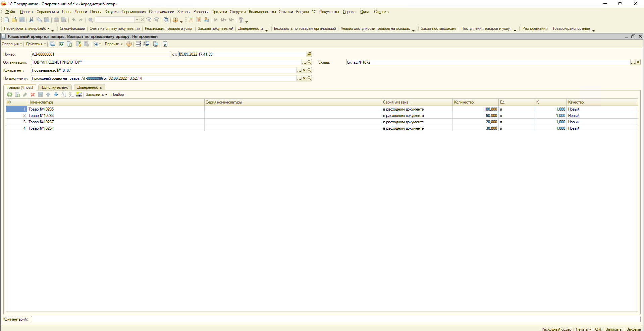Expand the Заполнить dropdown
Viewport: 644px width, 331px height.
[x=96, y=95]
